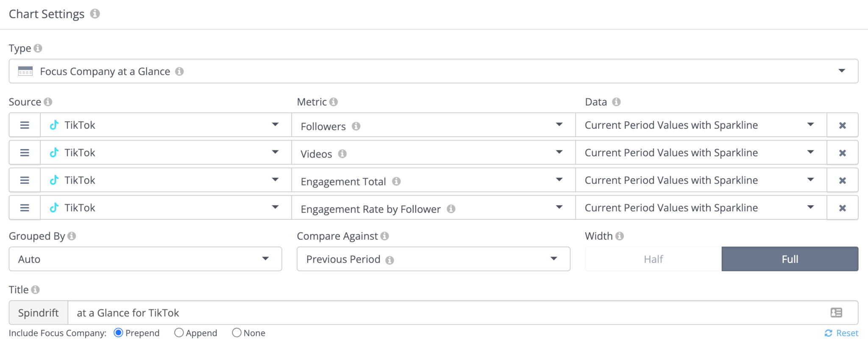Select the Append option for Include Focus Company
The height and width of the screenshot is (351, 868).
pyautogui.click(x=178, y=332)
